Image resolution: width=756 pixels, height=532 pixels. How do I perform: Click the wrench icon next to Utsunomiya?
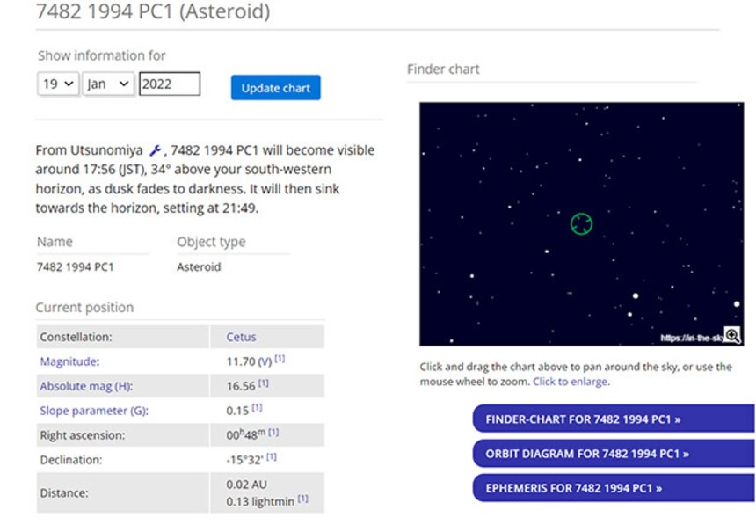[156, 150]
